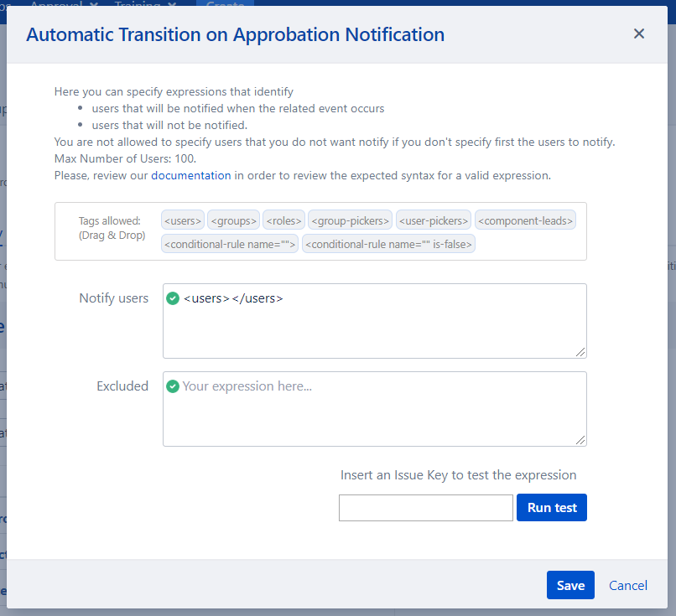Cancel the notification dialog
Viewport: 676px width, 616px height.
pyautogui.click(x=628, y=585)
